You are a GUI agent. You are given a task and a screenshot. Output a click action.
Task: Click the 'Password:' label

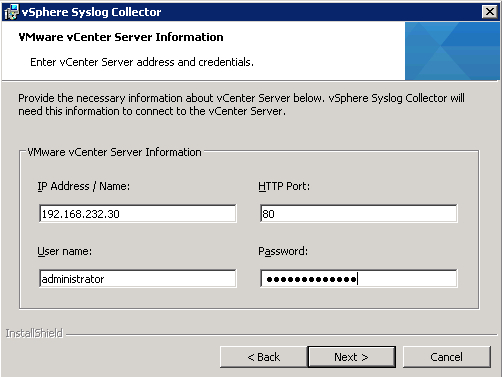tap(283, 251)
